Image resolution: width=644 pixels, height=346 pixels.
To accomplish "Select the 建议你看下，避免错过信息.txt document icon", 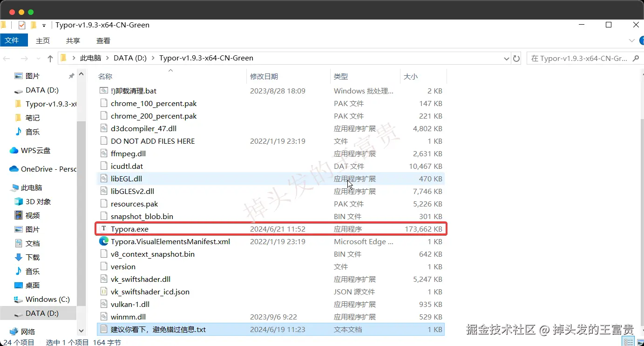I will tap(103, 329).
